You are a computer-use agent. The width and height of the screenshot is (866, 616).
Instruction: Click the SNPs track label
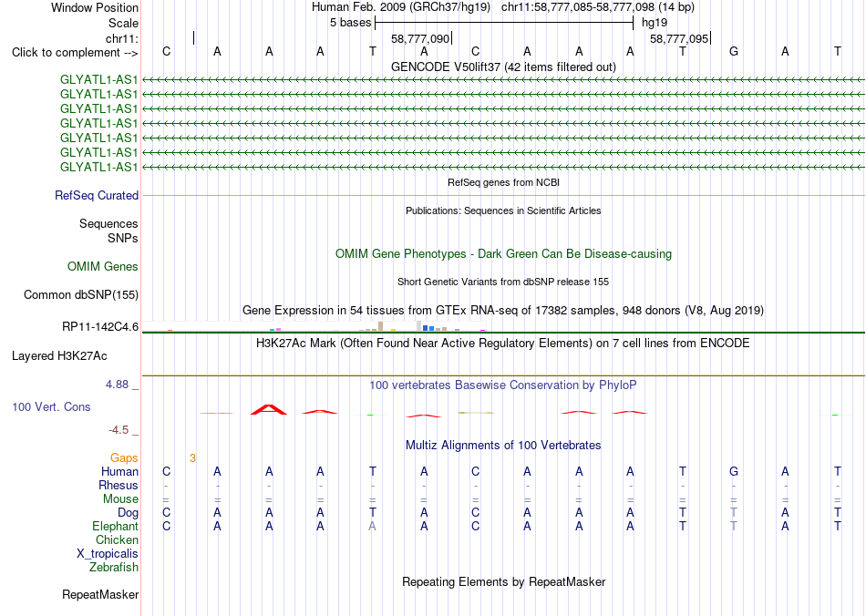(x=123, y=238)
